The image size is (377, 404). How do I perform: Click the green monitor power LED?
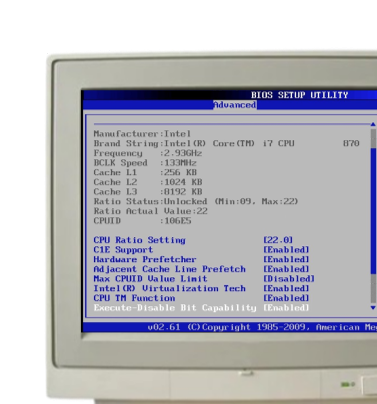point(345,385)
